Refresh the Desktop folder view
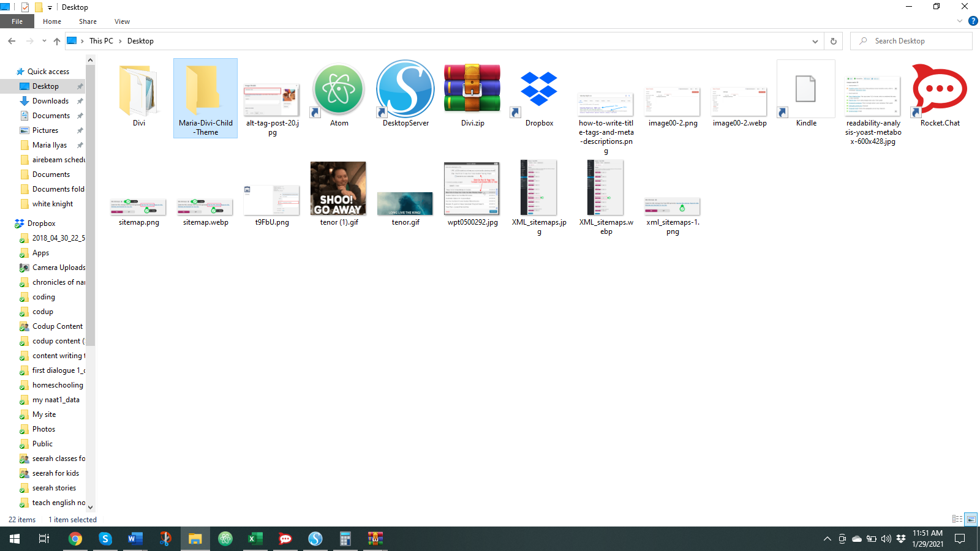This screenshot has height=551, width=980. [x=833, y=41]
